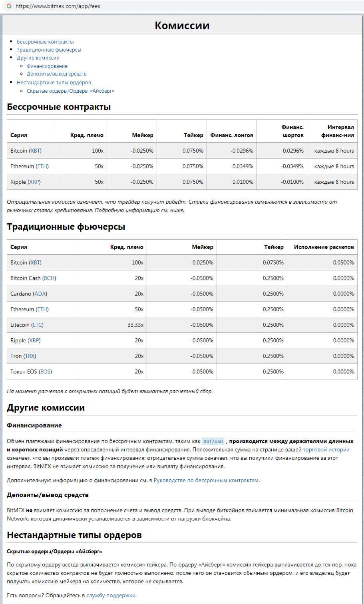This screenshot has width=364, height=604.
Task: Click the XRP link in the perpetual contracts table
Action: [34, 182]
